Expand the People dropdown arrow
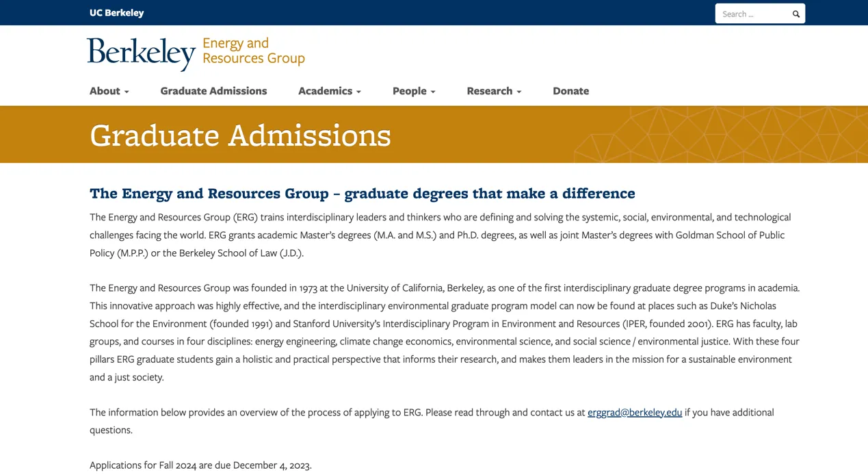The height and width of the screenshot is (475, 868). (433, 92)
